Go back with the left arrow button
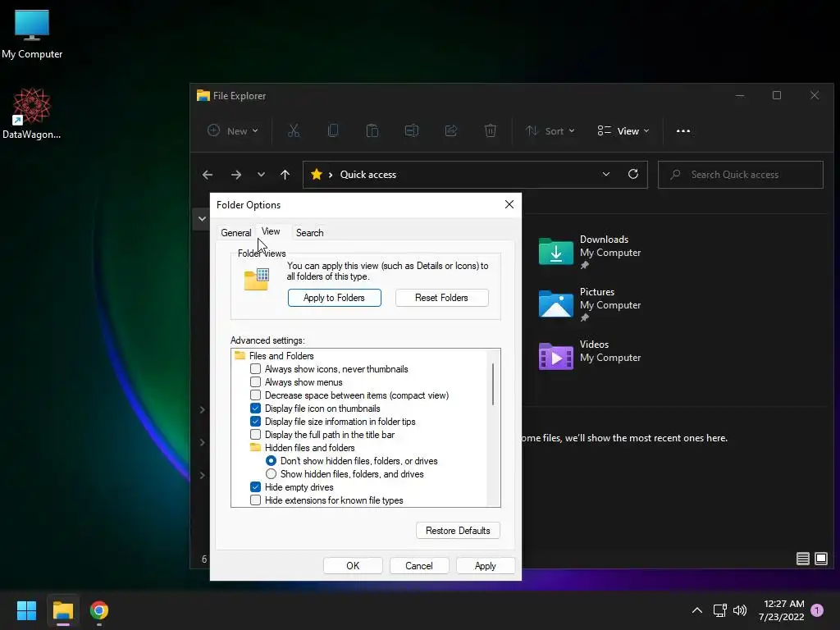 208,175
